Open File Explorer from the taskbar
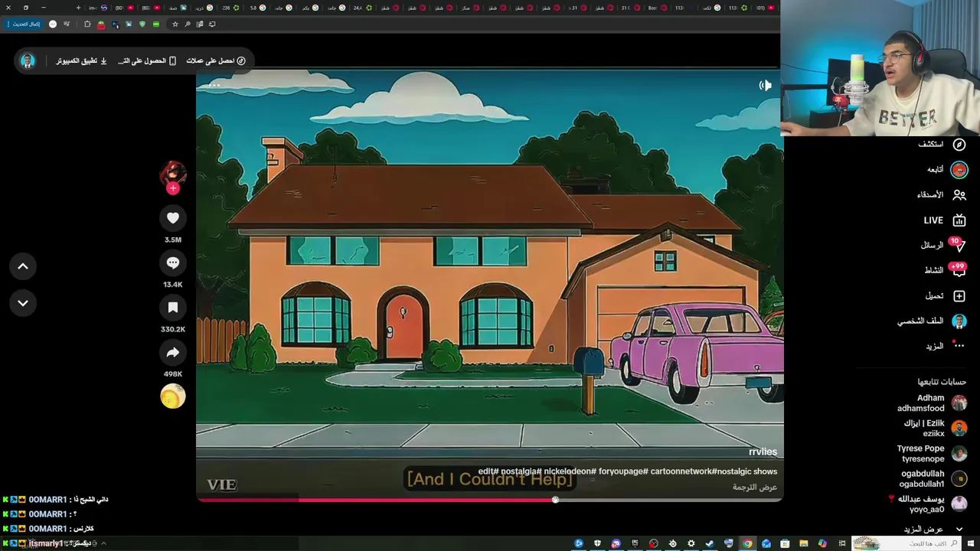Image resolution: width=980 pixels, height=551 pixels. (x=804, y=543)
